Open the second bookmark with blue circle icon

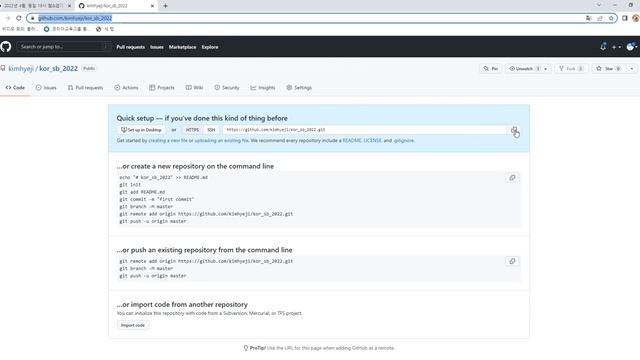67,29
